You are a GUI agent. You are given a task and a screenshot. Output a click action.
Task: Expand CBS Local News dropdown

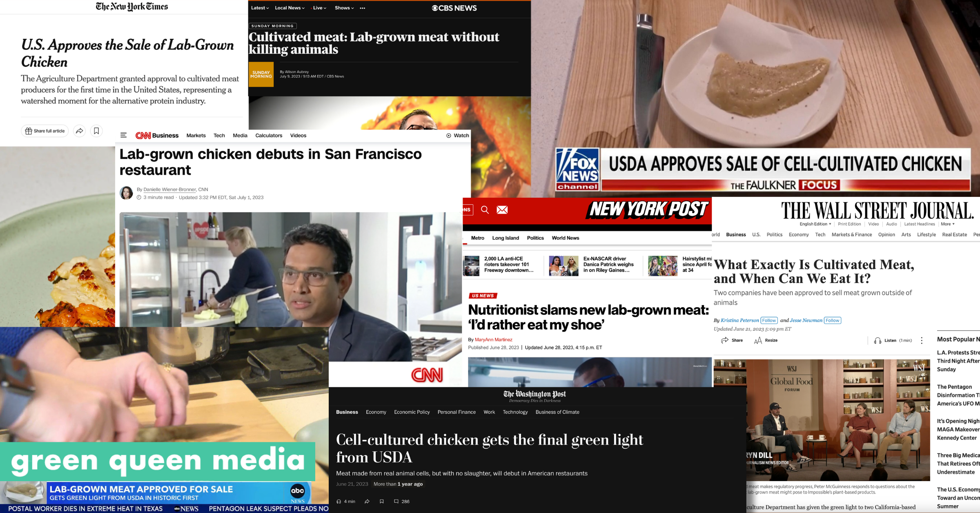pos(290,8)
